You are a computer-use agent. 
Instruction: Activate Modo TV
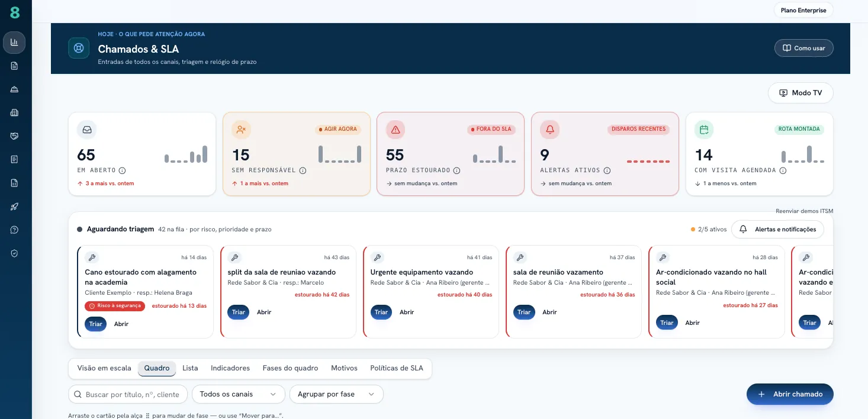[x=801, y=93]
